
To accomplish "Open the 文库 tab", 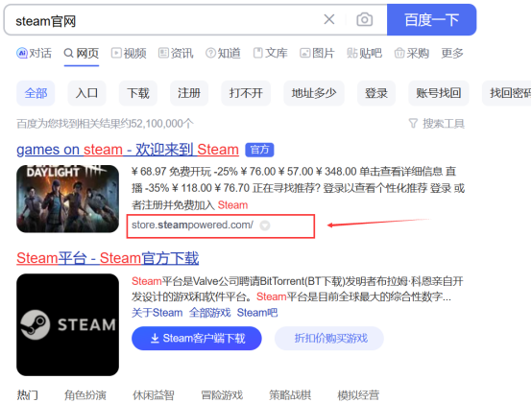I will click(x=271, y=53).
